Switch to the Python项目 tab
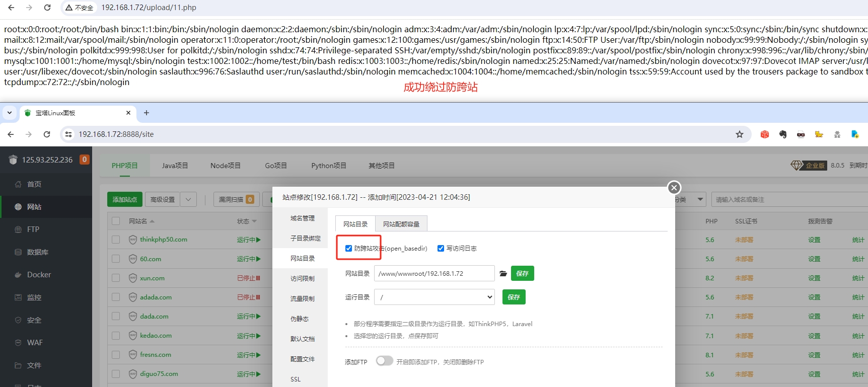Image resolution: width=868 pixels, height=387 pixels. click(x=329, y=166)
